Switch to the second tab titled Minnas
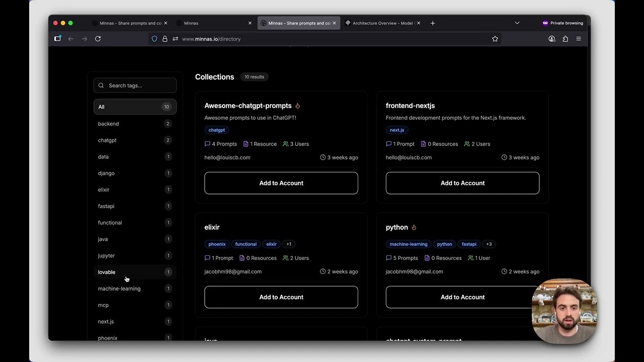Image resolution: width=644 pixels, height=362 pixels. click(x=214, y=23)
